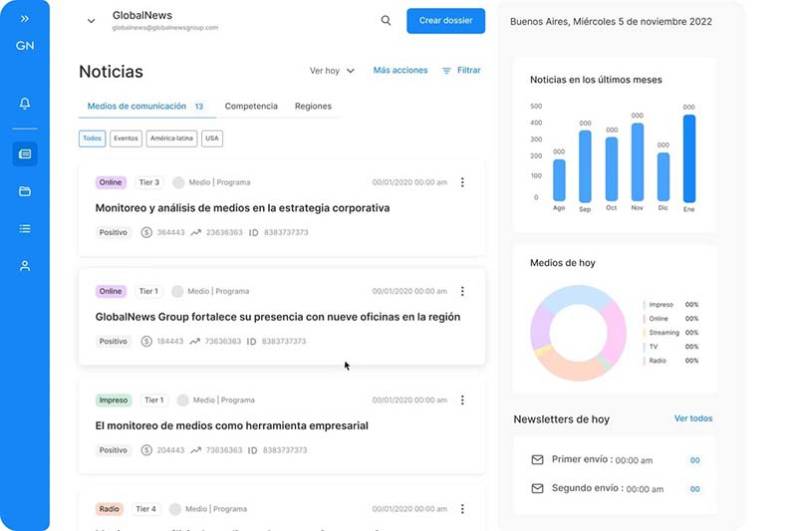Click Ver todos in Newsletters de hoy
The width and height of the screenshot is (797, 531).
pos(693,418)
